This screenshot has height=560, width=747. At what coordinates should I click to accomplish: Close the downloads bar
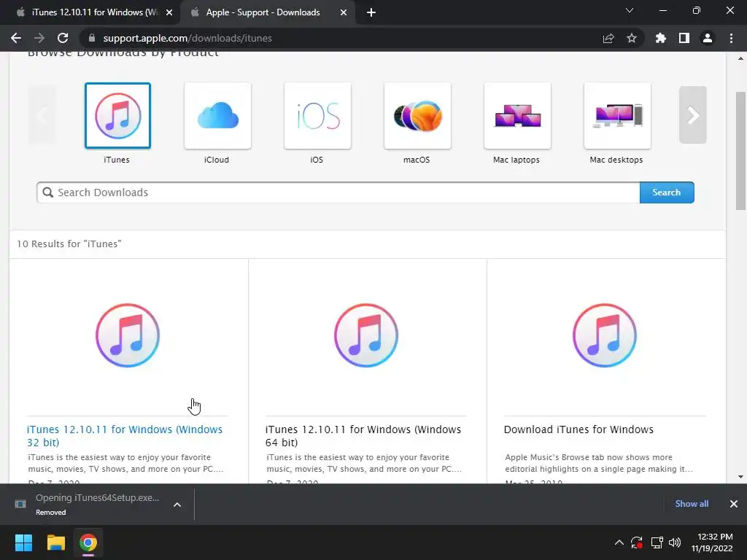coord(734,504)
